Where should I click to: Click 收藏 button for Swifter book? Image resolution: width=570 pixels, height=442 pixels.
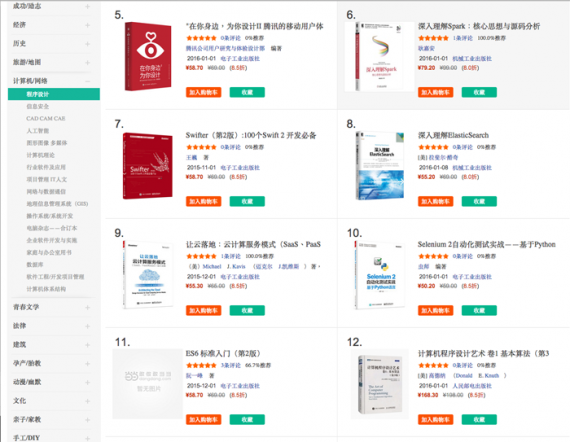247,201
